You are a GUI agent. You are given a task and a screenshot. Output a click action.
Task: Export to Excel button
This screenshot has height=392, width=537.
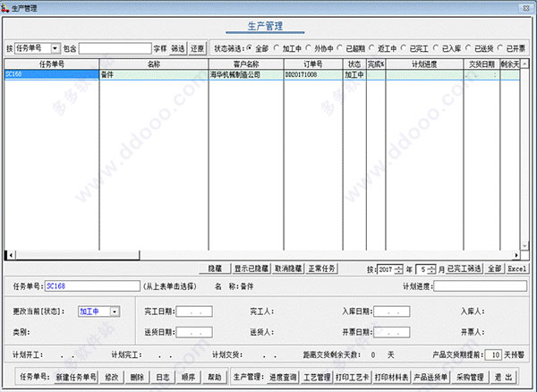click(516, 268)
